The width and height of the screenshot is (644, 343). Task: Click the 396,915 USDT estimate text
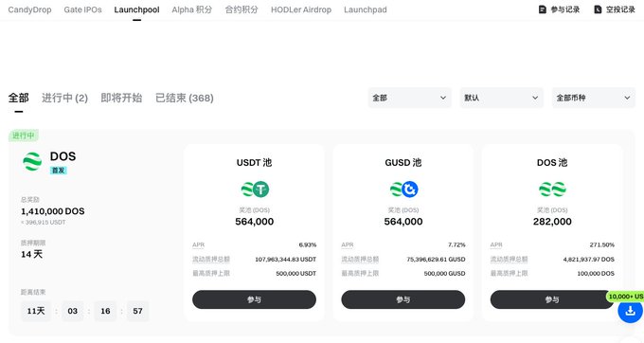[x=44, y=223]
